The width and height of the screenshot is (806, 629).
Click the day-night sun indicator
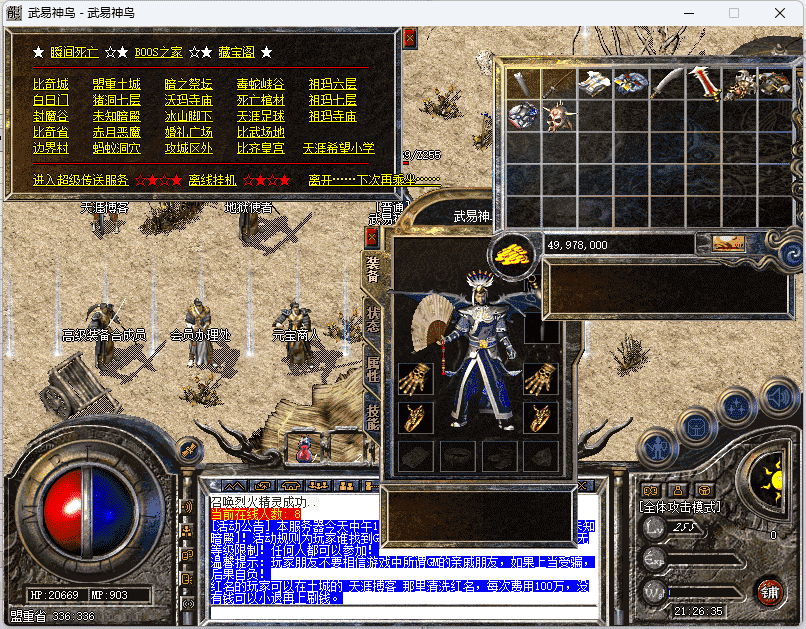point(768,480)
